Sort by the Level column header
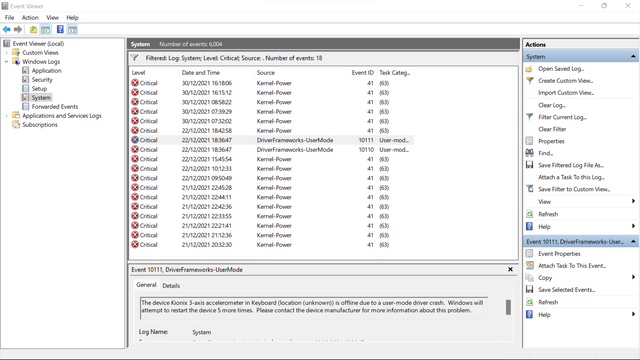 (153, 73)
